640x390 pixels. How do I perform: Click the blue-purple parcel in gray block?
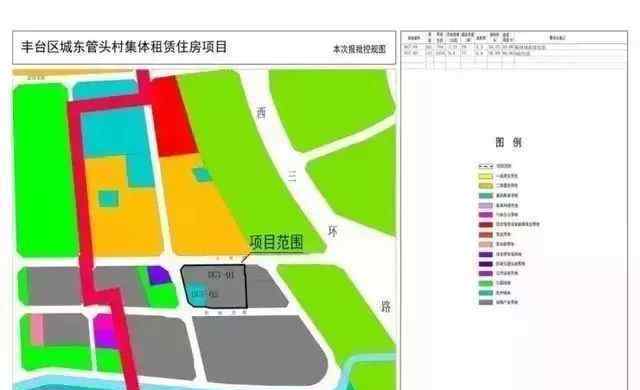(x=158, y=275)
